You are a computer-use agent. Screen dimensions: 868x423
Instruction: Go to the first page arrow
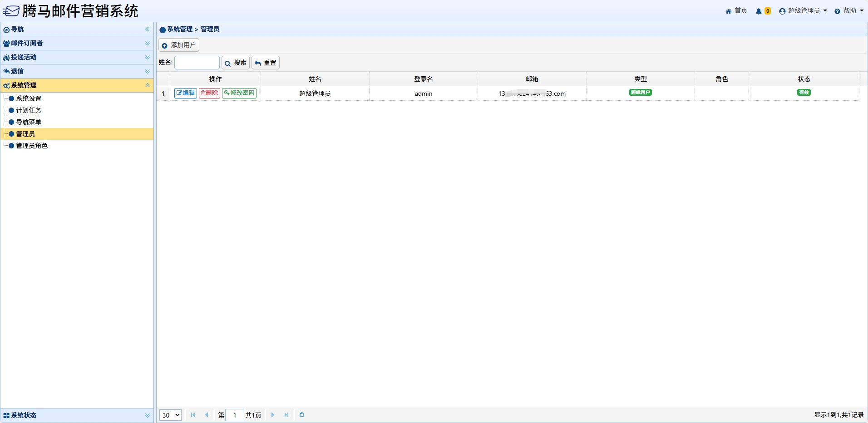pos(193,415)
